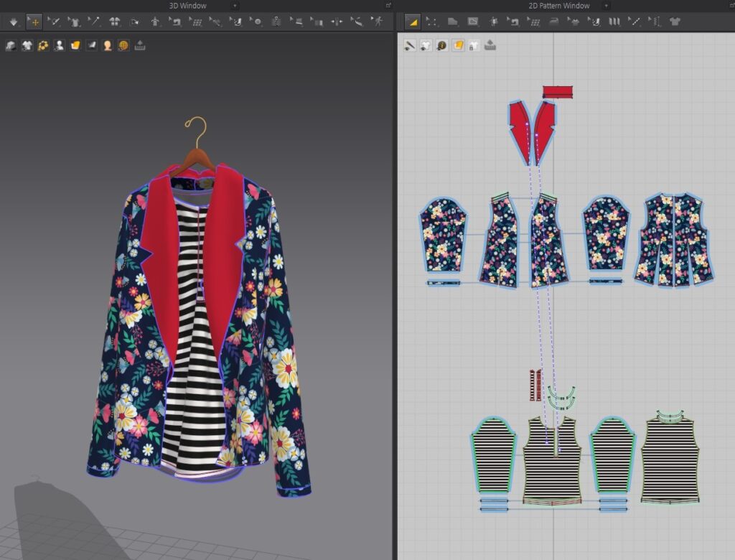Screen dimensions: 735x560
Task: Click the T-shirt icon ending the 2D toolbar
Action: [674, 22]
